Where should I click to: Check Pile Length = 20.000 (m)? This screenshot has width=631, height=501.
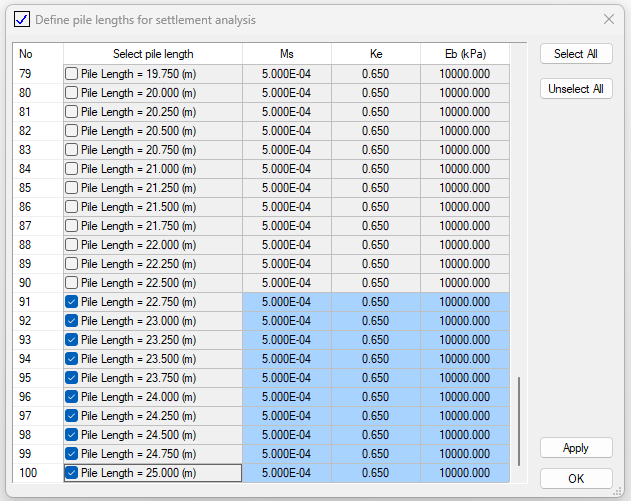(71, 93)
